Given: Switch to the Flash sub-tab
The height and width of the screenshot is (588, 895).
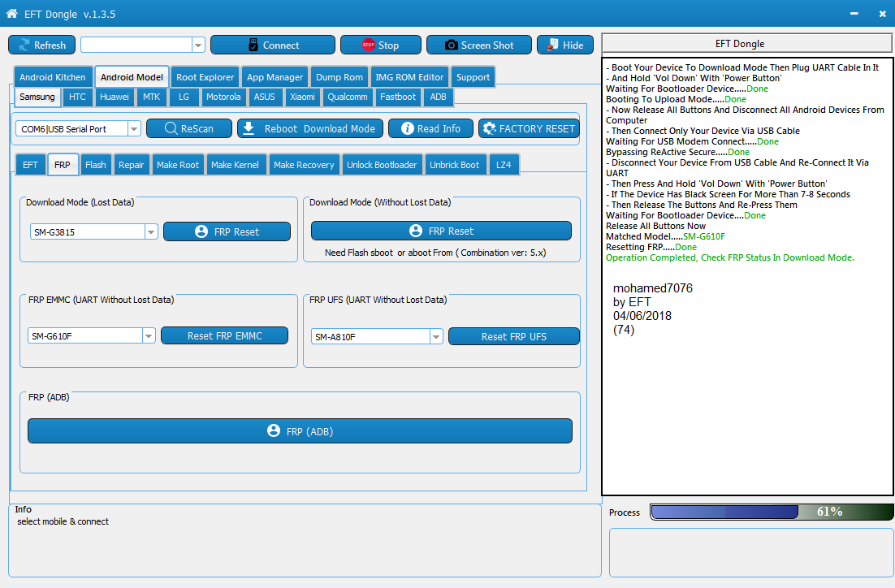Looking at the screenshot, I should (x=95, y=165).
